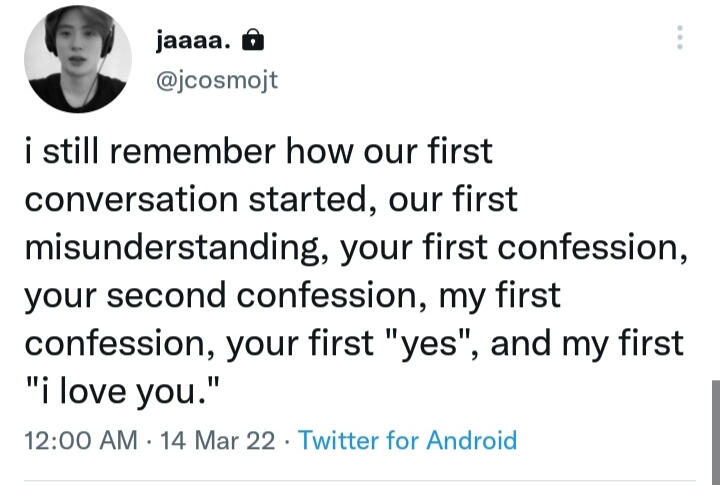This screenshot has height=485, width=720.
Task: Open the jaaaa. profile picture
Action: (x=78, y=64)
